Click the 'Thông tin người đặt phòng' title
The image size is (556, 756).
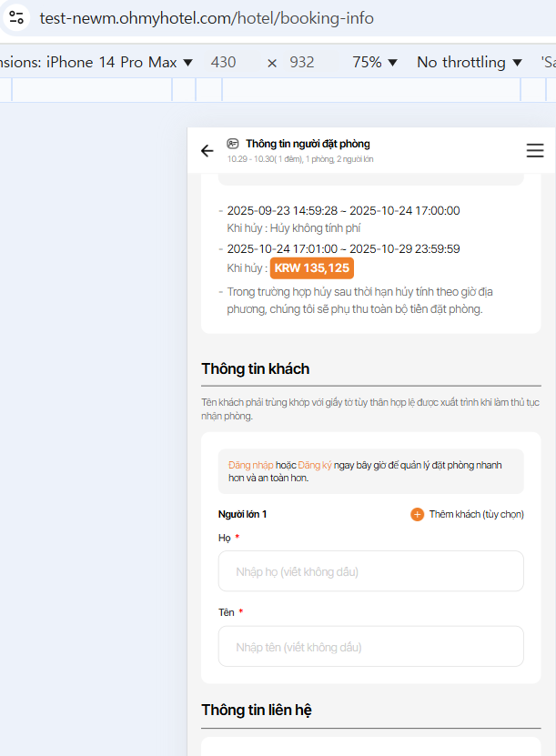[308, 144]
